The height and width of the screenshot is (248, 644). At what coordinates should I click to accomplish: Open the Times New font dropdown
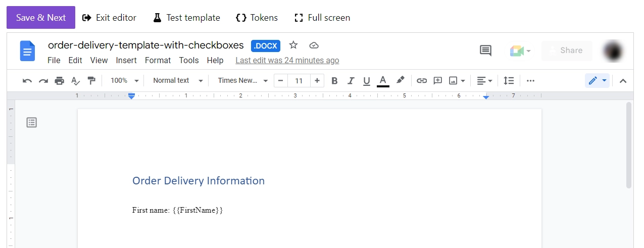pos(242,81)
